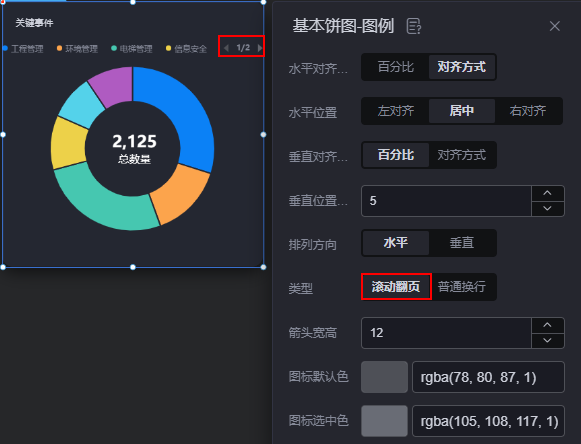Select 左对齐 horizontal position

pos(395,111)
